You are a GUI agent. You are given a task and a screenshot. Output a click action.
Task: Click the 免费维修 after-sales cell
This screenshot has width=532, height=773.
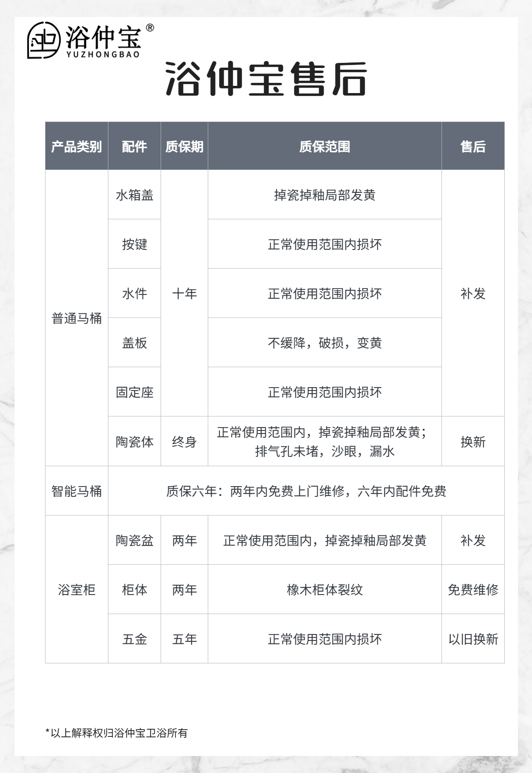point(473,589)
